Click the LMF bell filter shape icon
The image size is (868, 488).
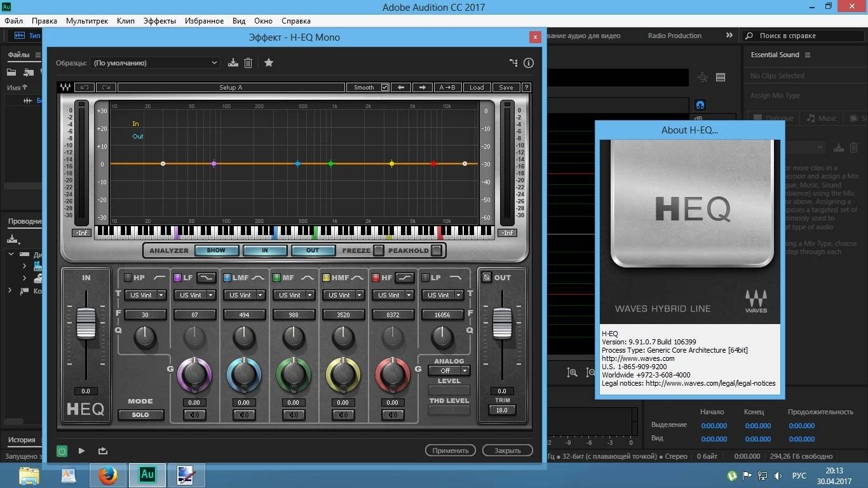click(x=258, y=278)
